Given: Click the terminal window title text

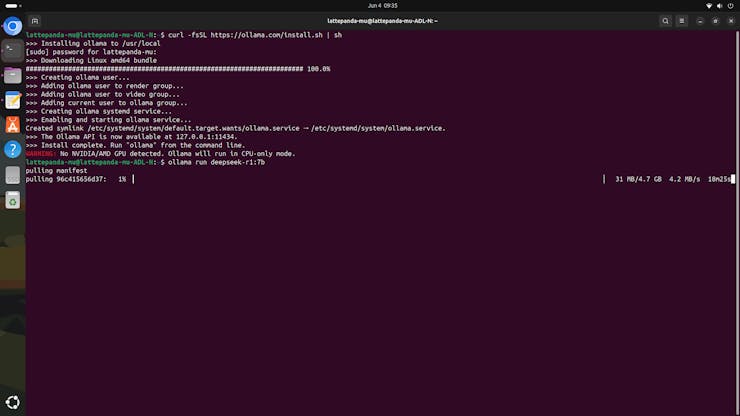Looking at the screenshot, I should point(382,21).
